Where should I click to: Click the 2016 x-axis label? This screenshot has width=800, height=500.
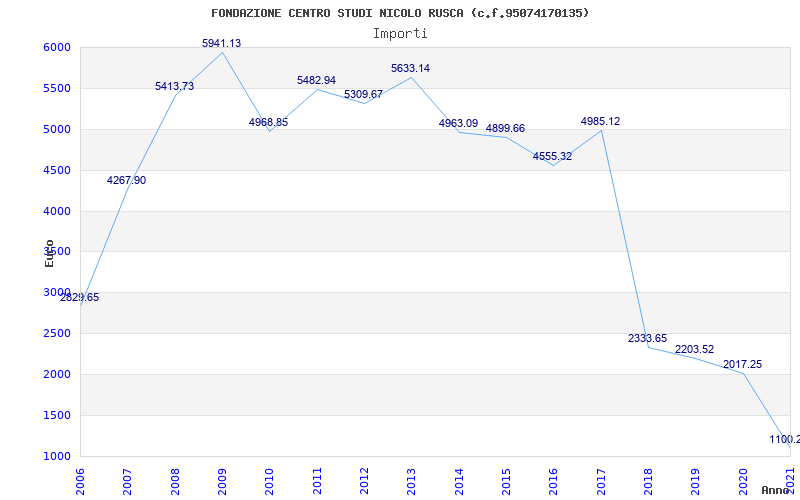coord(553,482)
